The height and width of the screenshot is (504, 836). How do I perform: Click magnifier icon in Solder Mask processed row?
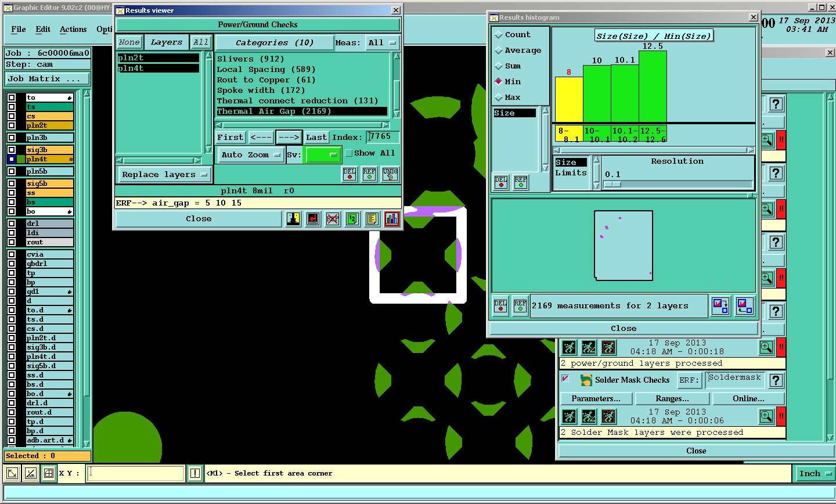click(766, 416)
